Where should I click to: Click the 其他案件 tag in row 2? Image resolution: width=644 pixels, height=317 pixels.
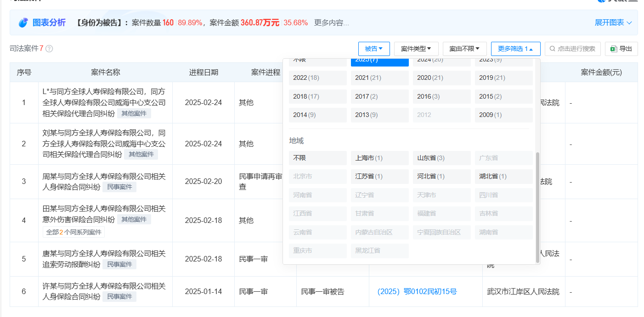coord(141,154)
